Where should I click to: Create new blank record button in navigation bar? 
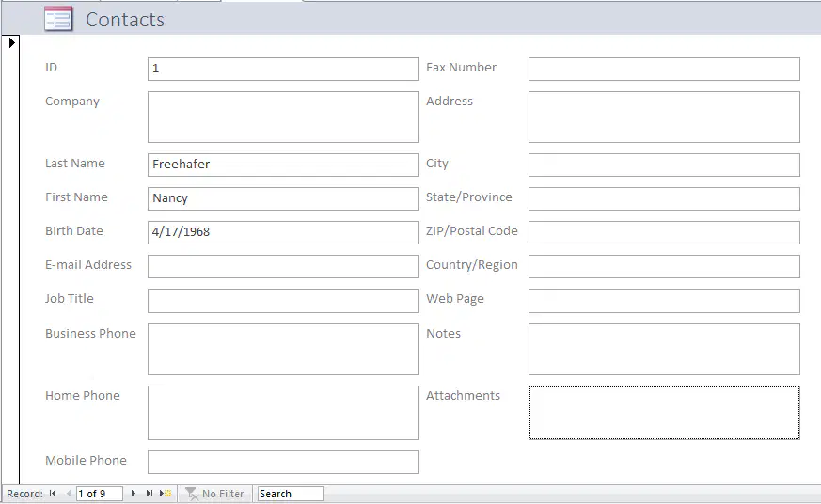(x=166, y=493)
